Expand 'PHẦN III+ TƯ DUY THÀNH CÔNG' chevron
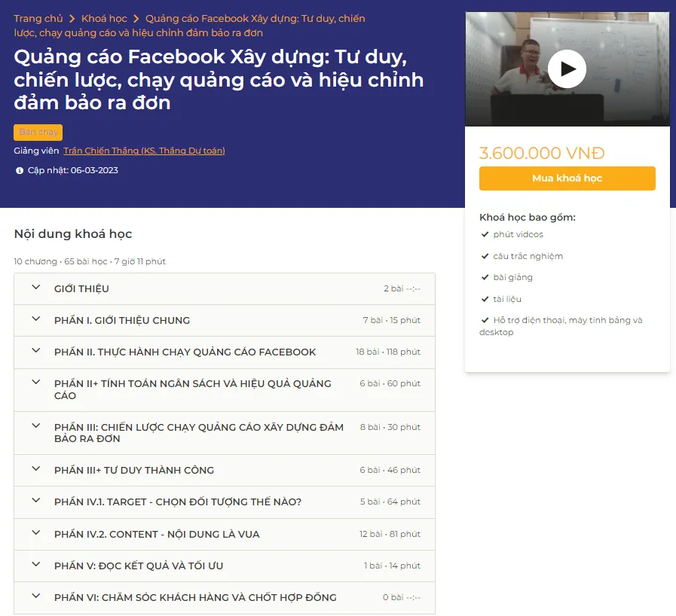This screenshot has width=676, height=616. (x=35, y=469)
